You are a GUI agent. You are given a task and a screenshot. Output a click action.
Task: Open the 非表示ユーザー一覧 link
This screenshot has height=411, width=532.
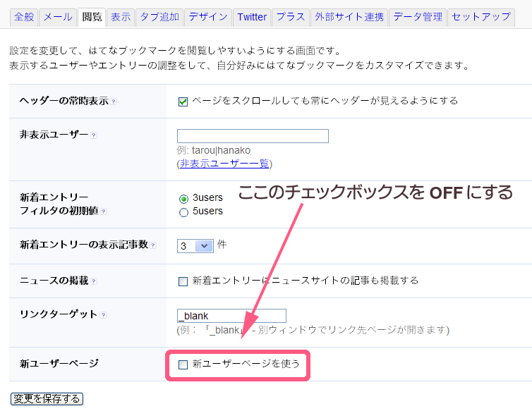224,164
